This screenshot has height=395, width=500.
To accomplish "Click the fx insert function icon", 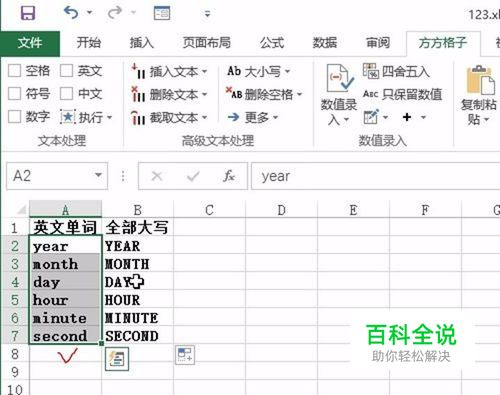I will (229, 176).
